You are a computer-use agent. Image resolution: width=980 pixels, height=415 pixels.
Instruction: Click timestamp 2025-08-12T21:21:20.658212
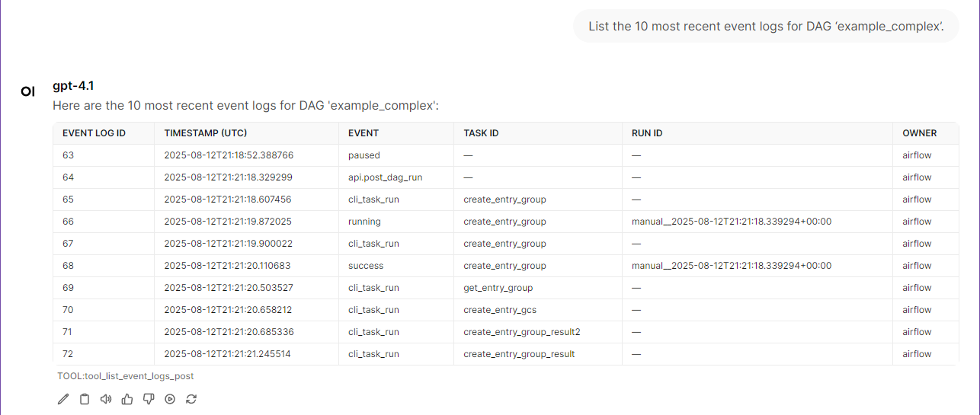[228, 310]
